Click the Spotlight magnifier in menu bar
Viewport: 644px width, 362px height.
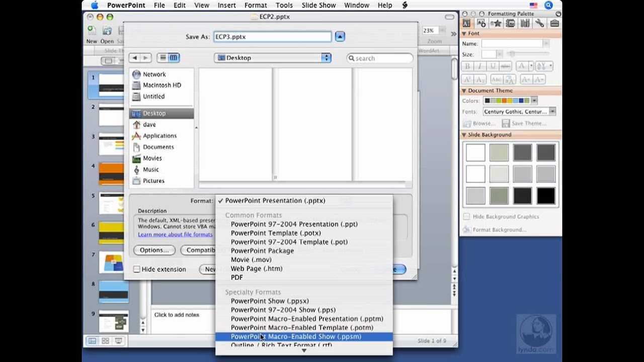pyautogui.click(x=548, y=5)
